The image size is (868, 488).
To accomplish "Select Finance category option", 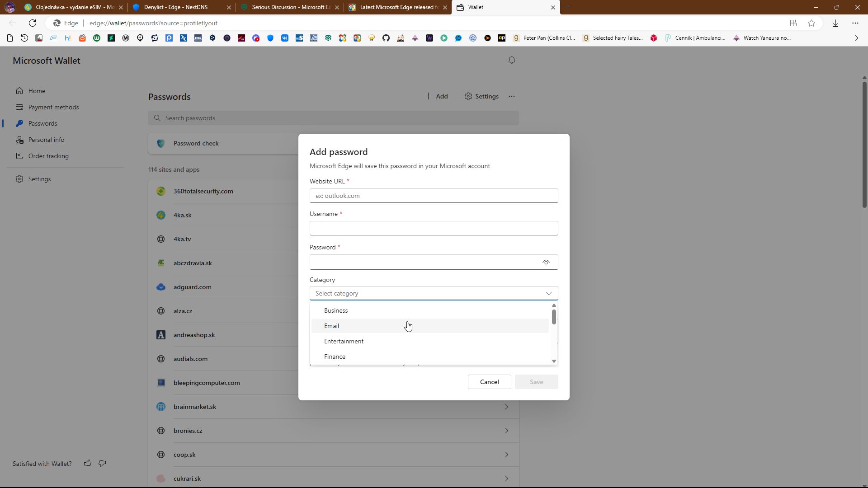I will tap(429, 357).
